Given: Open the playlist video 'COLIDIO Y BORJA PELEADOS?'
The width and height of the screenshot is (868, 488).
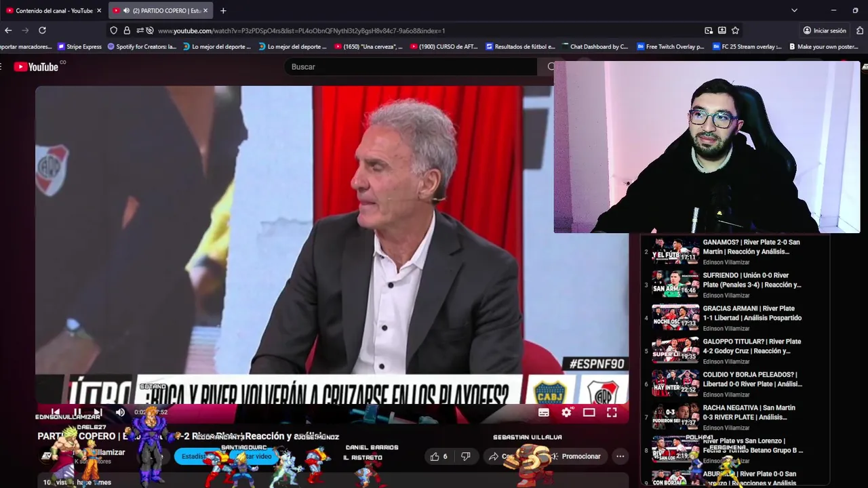Looking at the screenshot, I should (x=751, y=379).
